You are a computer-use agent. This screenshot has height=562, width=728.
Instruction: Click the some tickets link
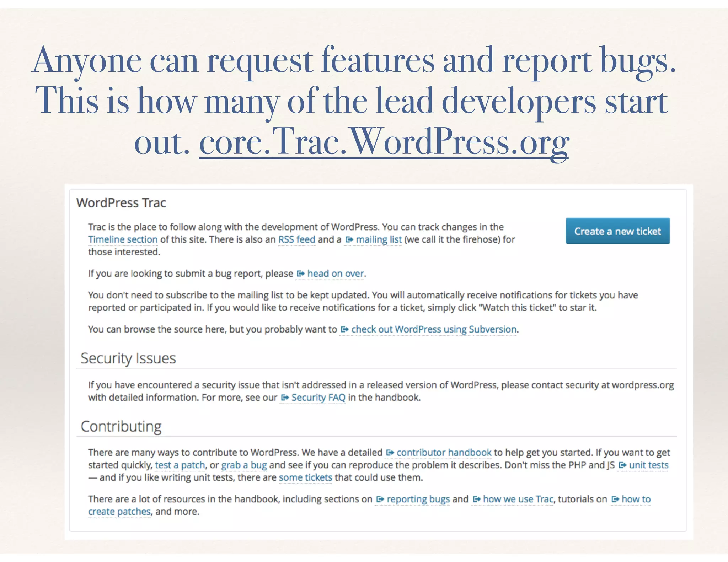point(305,477)
